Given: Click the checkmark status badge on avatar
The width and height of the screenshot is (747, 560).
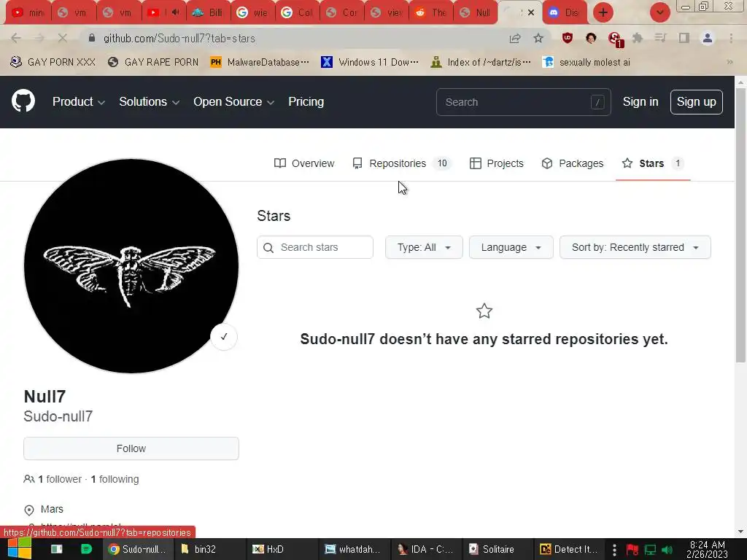Looking at the screenshot, I should click(224, 337).
